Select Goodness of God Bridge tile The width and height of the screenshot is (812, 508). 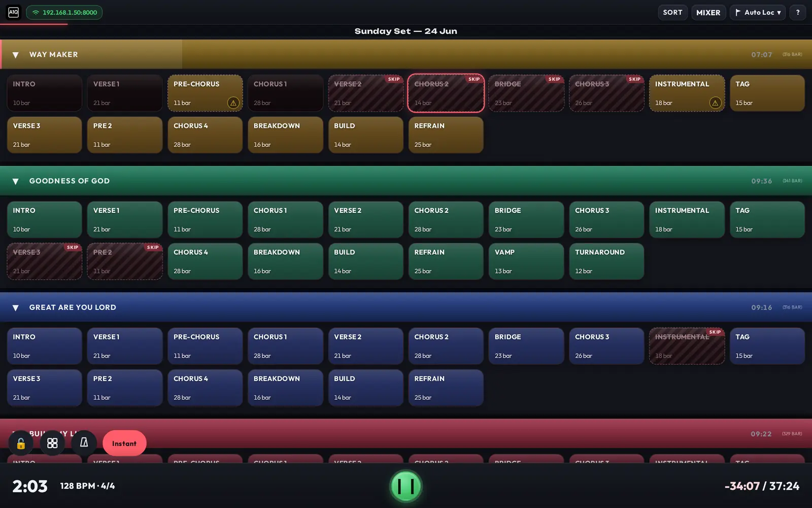click(526, 220)
